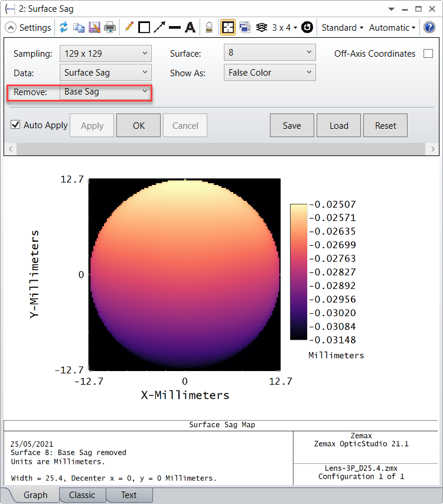The width and height of the screenshot is (443, 504).
Task: Click the false color scale bar
Action: (299, 272)
